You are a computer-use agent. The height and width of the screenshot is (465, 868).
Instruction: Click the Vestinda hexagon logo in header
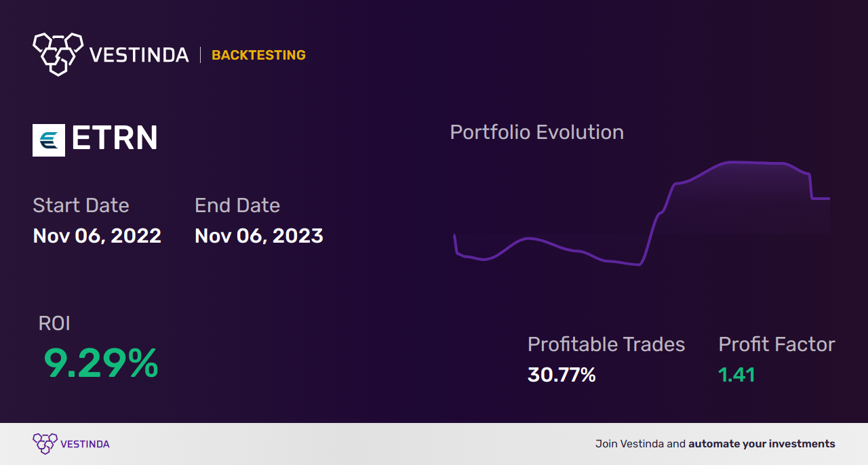[x=58, y=54]
